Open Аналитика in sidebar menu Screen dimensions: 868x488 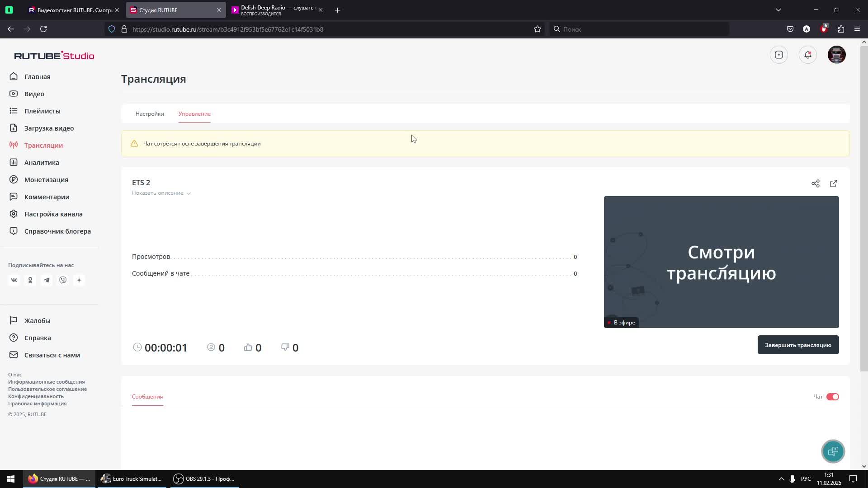[42, 163]
